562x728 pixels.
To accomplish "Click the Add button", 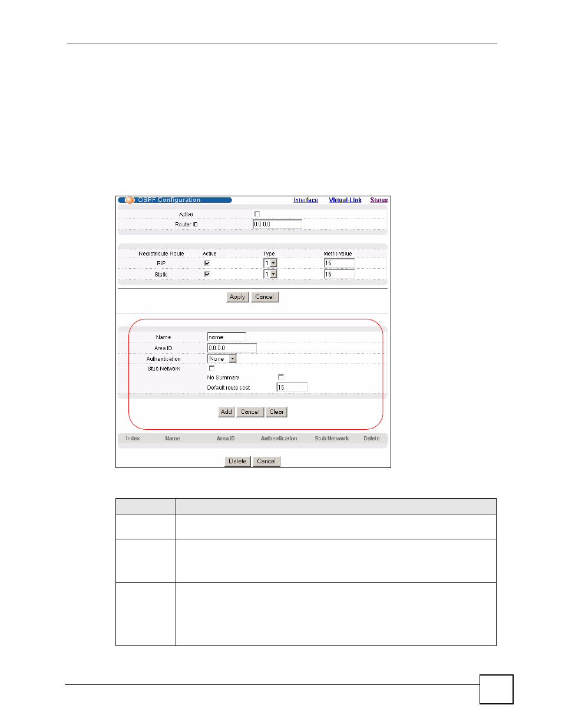I will pos(226,412).
